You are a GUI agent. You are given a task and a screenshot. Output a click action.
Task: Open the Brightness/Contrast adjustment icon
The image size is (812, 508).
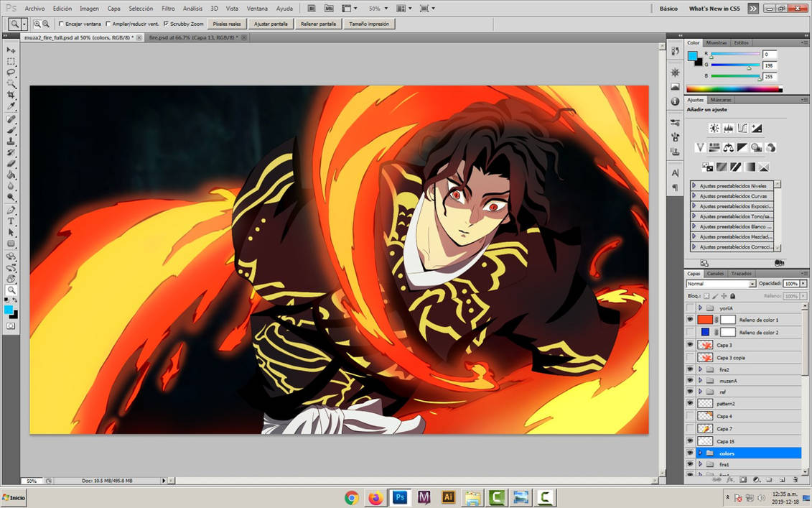coord(713,128)
